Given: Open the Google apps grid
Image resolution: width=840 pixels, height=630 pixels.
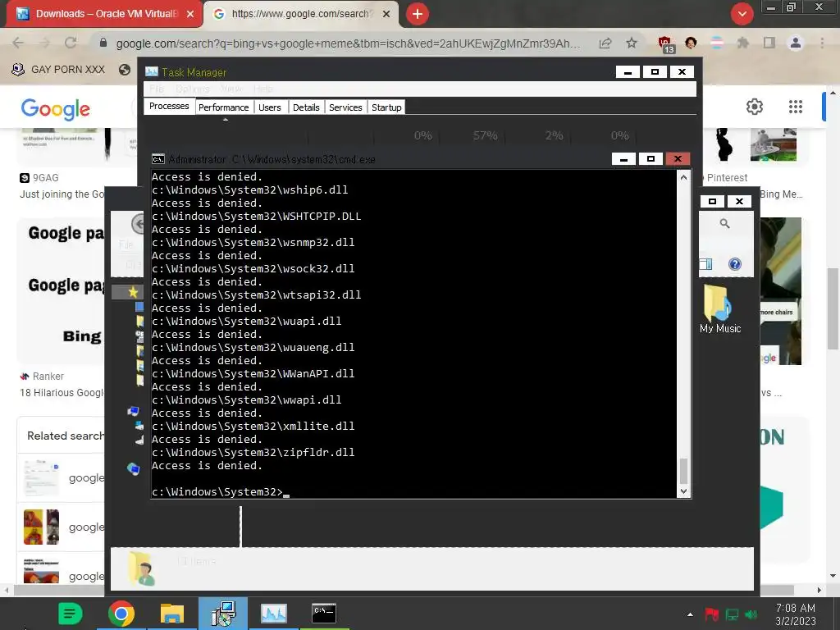Looking at the screenshot, I should coord(796,107).
